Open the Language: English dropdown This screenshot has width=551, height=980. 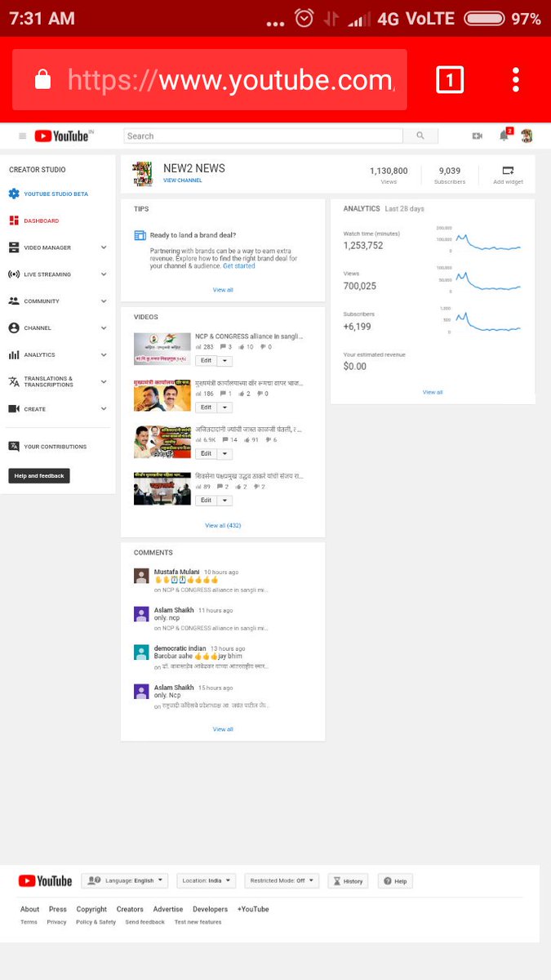(x=125, y=881)
